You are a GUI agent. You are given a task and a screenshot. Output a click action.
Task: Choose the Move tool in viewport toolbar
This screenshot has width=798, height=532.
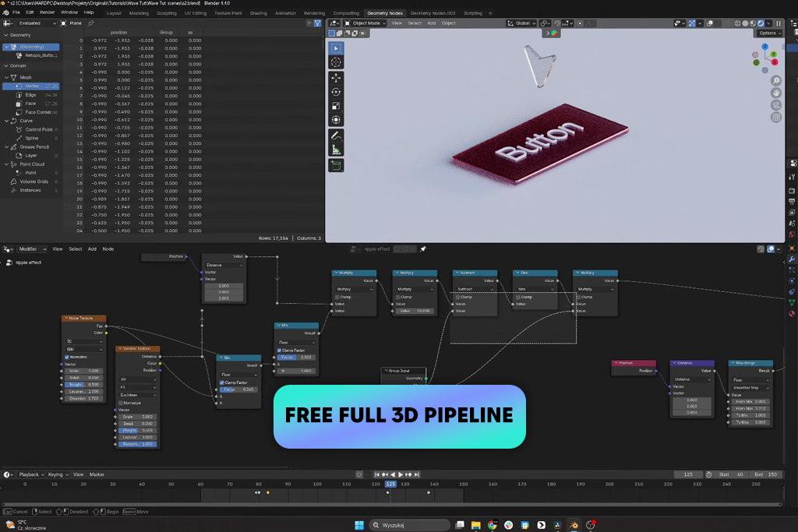pyautogui.click(x=336, y=78)
